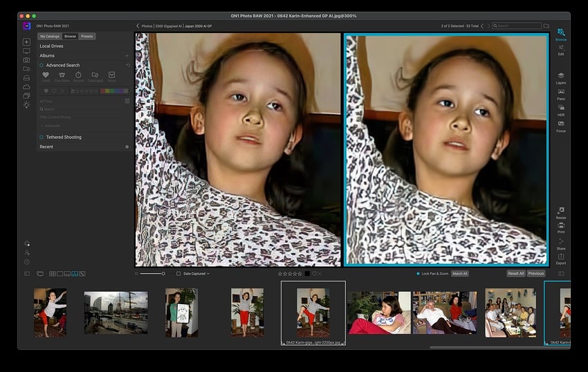Switch to filmstrip view layout

[x=68, y=274]
